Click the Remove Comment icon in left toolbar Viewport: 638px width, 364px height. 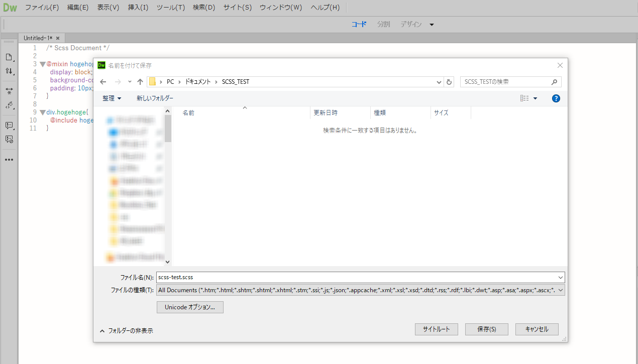9,140
